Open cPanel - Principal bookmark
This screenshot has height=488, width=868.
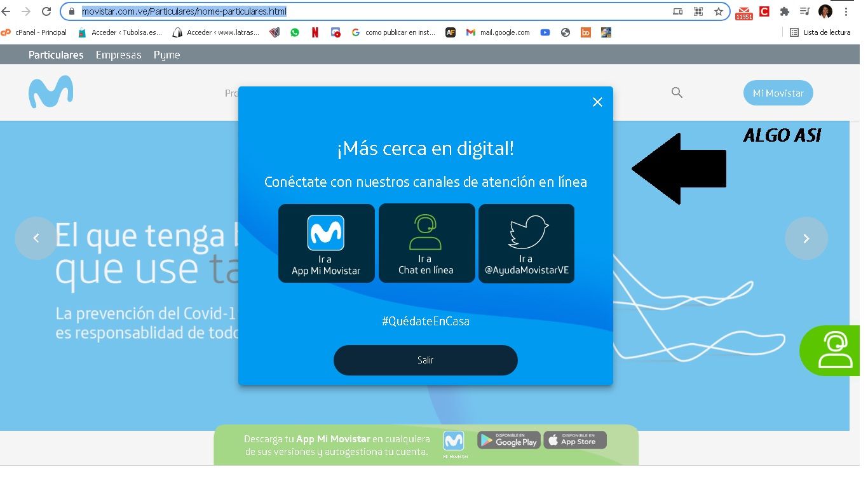[35, 32]
